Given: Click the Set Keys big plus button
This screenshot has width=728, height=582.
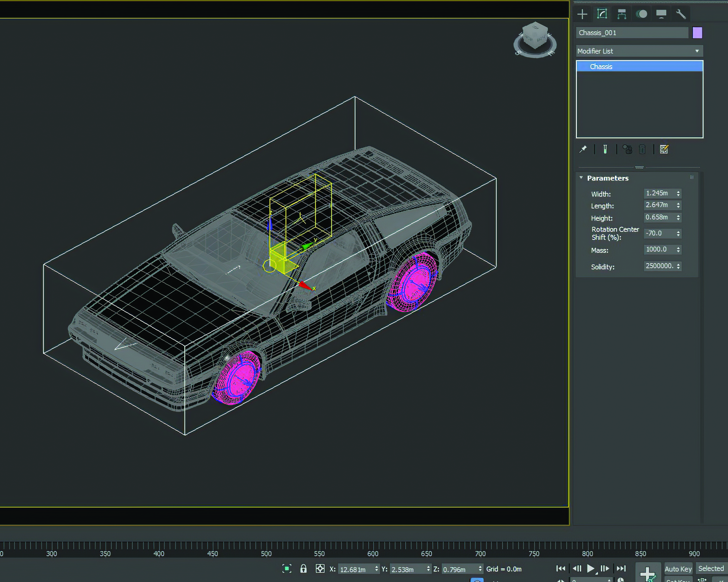Looking at the screenshot, I should (x=648, y=572).
